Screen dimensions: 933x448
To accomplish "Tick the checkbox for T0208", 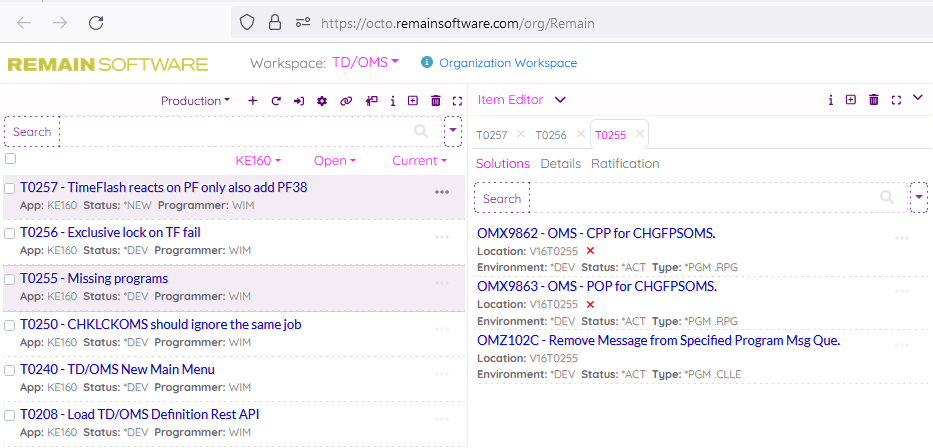I will pos(10,415).
